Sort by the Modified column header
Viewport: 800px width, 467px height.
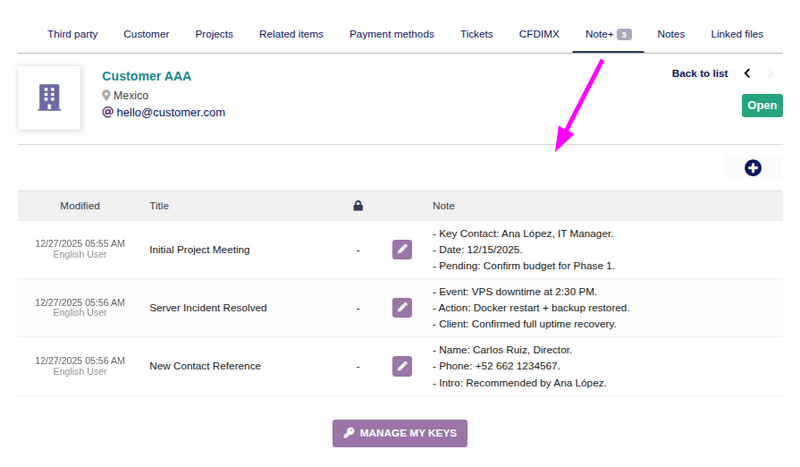[80, 206]
